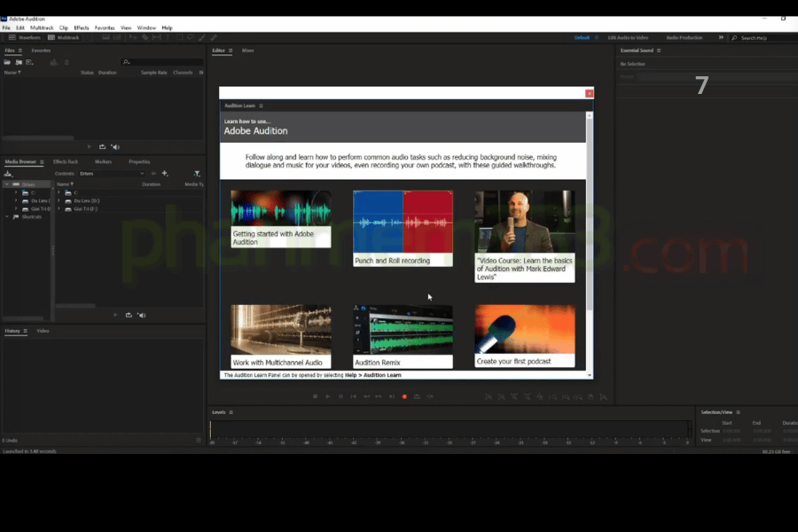Click the Loop Playback icon in Files panel
Screen dimensions: 798x532
(x=102, y=147)
